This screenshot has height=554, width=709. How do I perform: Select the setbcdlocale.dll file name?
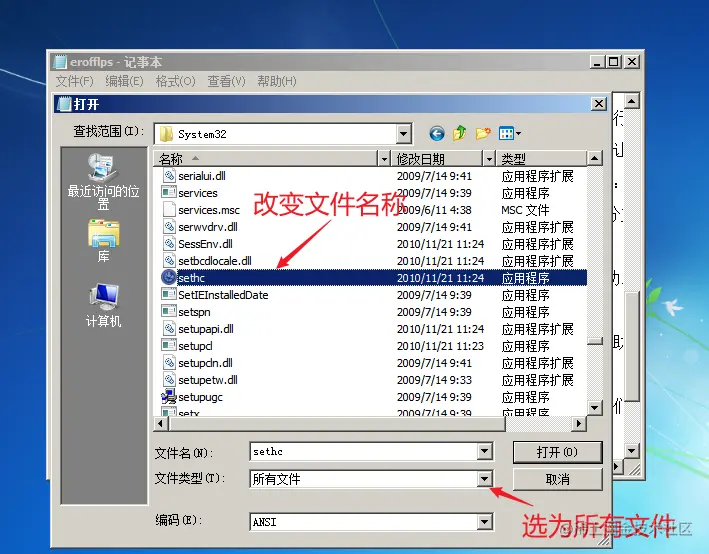tap(215, 261)
